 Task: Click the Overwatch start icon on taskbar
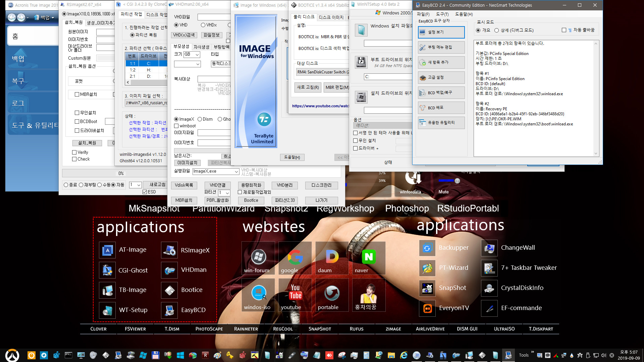(x=12, y=355)
